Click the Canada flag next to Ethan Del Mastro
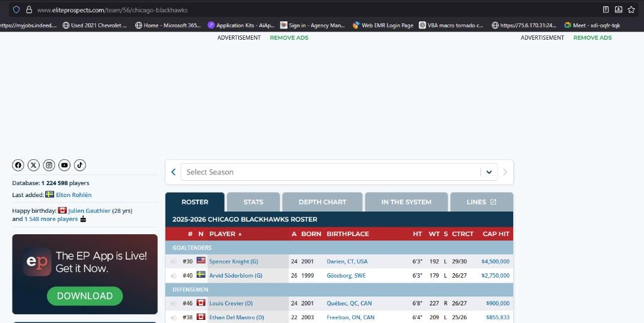644x323 pixels. (x=201, y=317)
